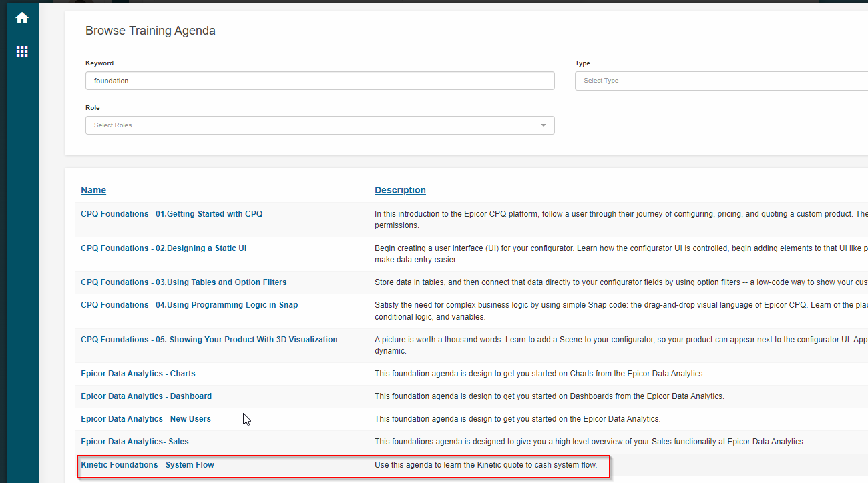This screenshot has width=868, height=483.
Task: Click description about Charts from Epicor Data Analytics
Action: tap(539, 374)
